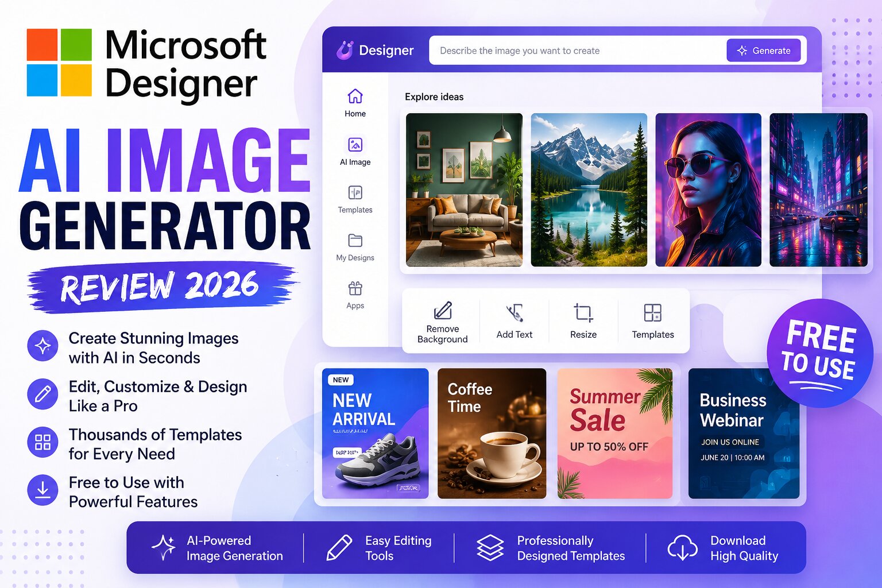Click the Download High Quality cloud icon
Screen dimensions: 882x588
(x=682, y=547)
